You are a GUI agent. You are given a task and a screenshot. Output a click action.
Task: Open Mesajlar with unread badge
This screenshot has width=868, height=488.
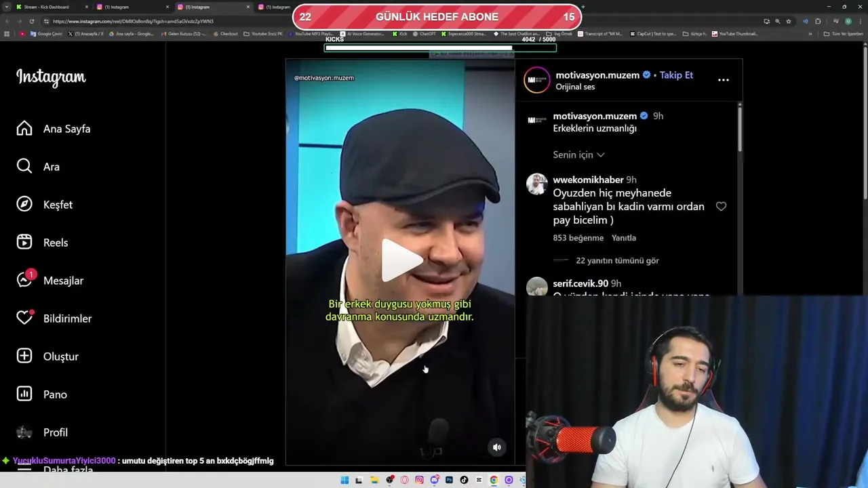tap(50, 281)
